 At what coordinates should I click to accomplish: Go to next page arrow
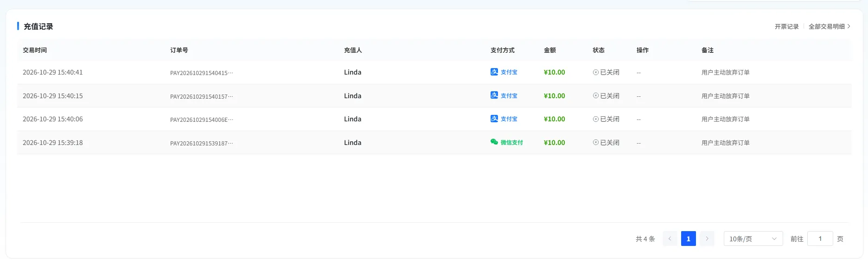pyautogui.click(x=707, y=239)
